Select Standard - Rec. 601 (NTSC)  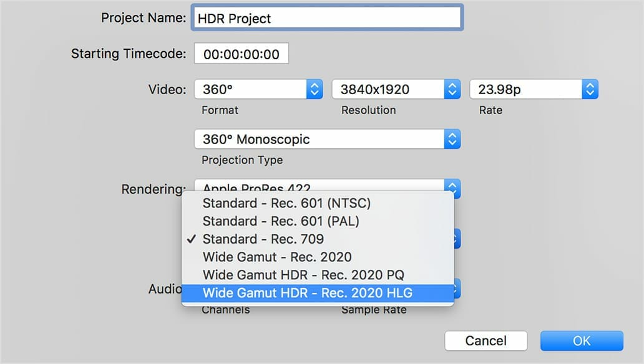318,203
